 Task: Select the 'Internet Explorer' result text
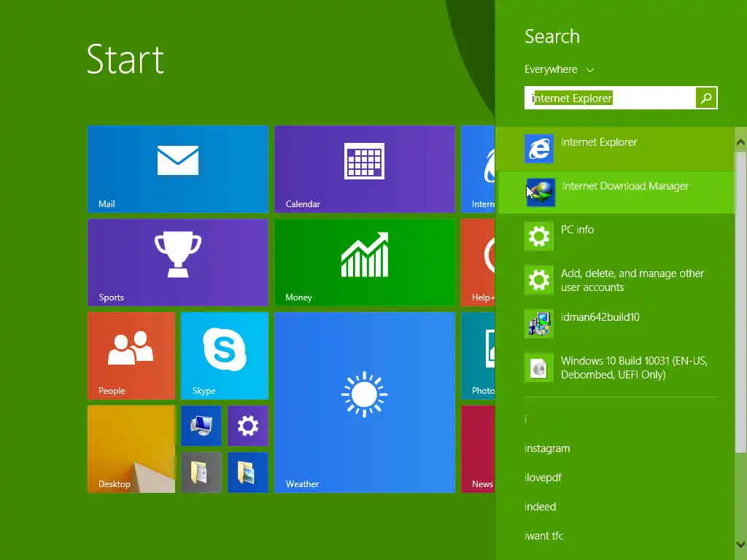coord(598,142)
